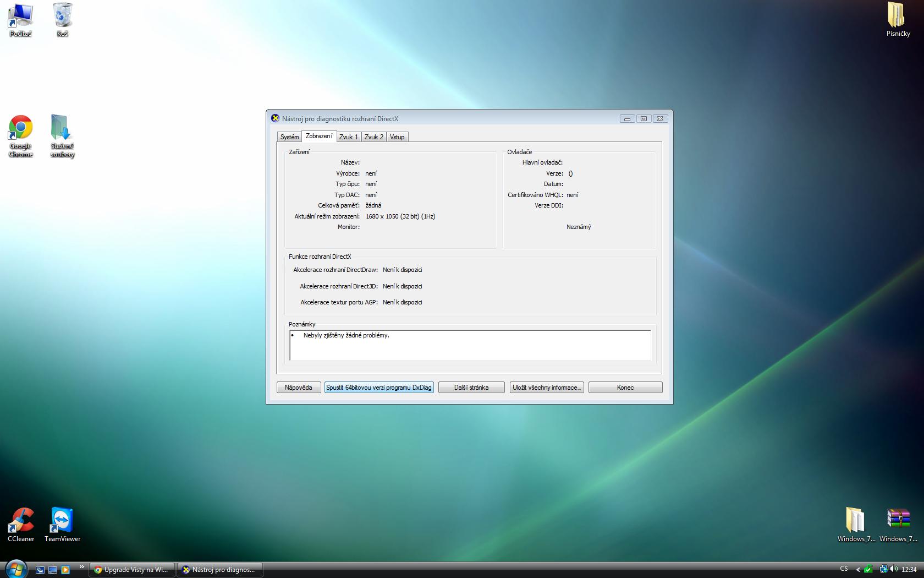Viewport: 924px width, 578px height.
Task: Open the Windows_7 WinRAR archive icon
Action: 898,520
